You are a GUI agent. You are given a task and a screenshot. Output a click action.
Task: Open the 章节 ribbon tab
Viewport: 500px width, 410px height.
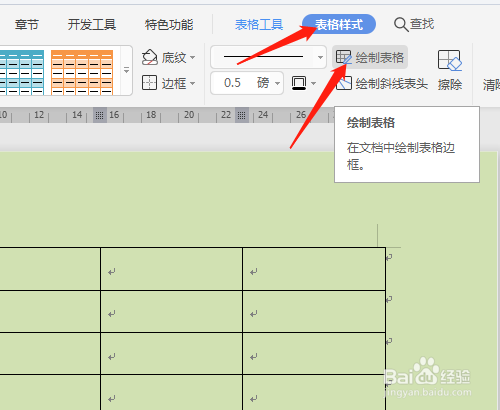(x=27, y=24)
